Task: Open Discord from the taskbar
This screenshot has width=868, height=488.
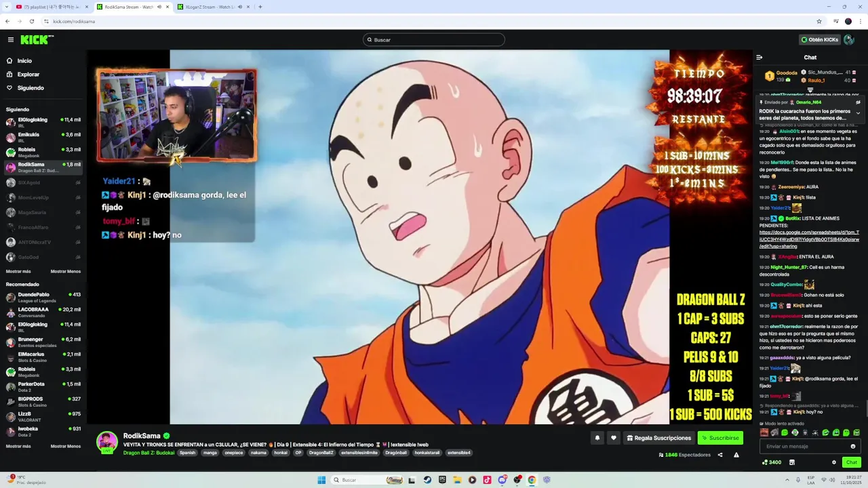Action: (x=502, y=480)
